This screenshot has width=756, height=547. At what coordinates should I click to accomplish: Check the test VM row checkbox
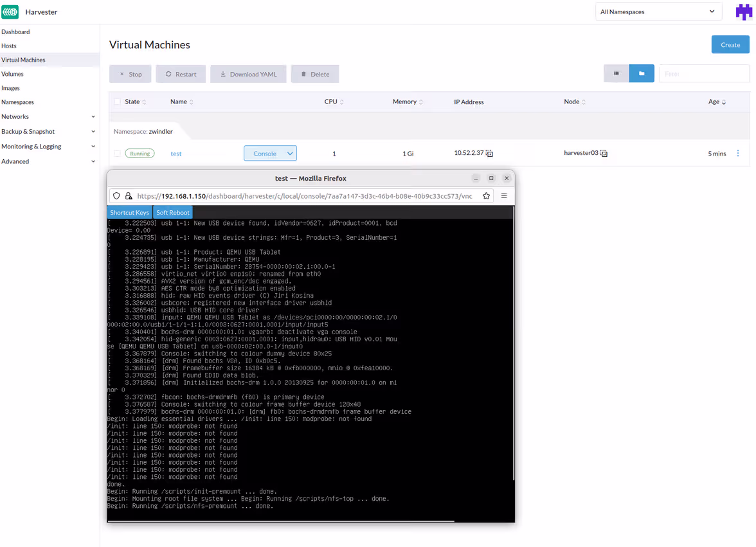tap(117, 154)
